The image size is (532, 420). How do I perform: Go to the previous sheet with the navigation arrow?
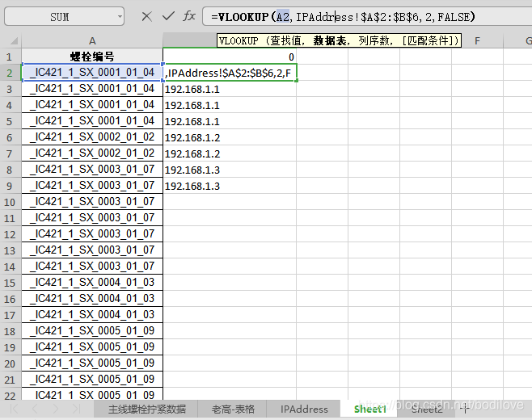[35, 409]
